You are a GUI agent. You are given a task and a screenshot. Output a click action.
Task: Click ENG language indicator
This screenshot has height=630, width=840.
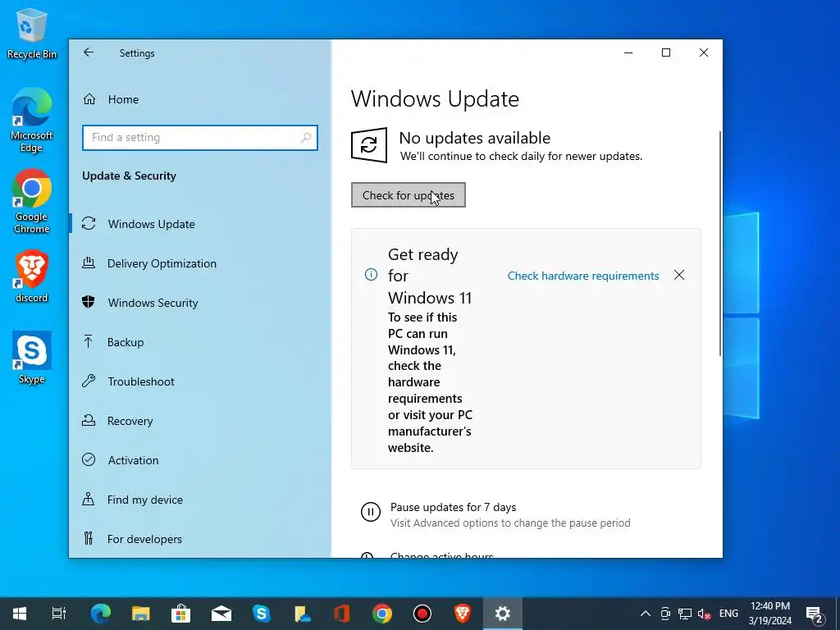point(728,614)
